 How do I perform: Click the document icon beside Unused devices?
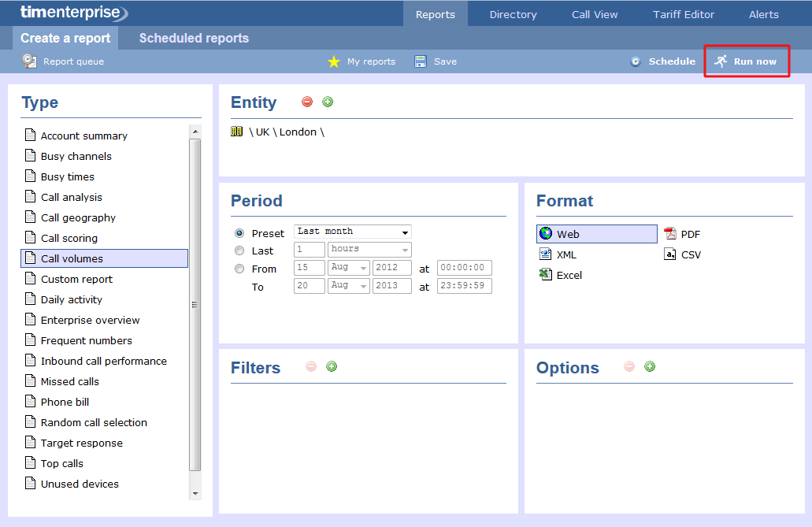click(x=31, y=482)
